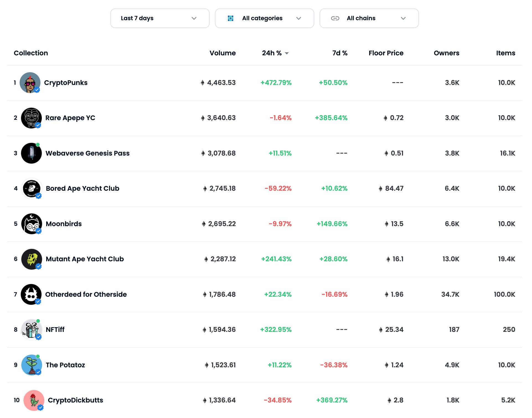This screenshot has width=532, height=418.
Task: Click the CryptoPunks collection avatar
Action: [30, 83]
